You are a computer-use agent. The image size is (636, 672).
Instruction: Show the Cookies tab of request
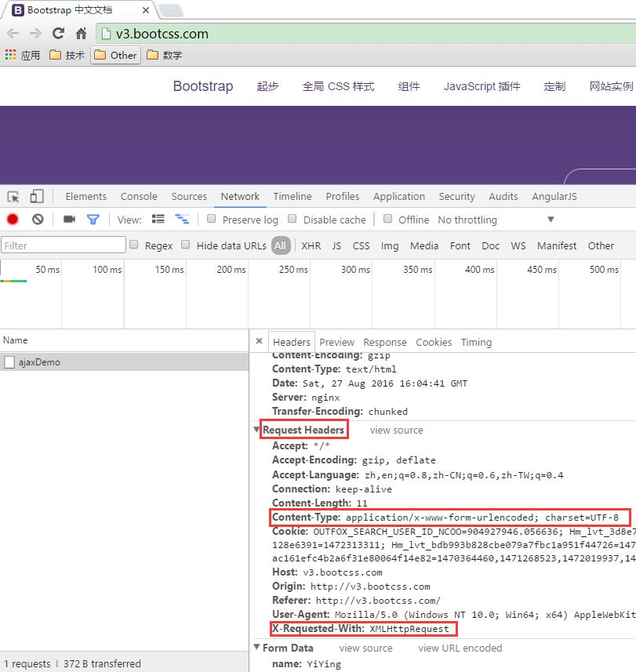pos(434,343)
